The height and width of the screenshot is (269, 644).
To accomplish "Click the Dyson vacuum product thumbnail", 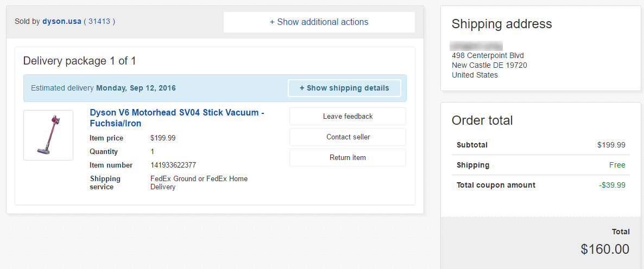I will click(x=48, y=135).
